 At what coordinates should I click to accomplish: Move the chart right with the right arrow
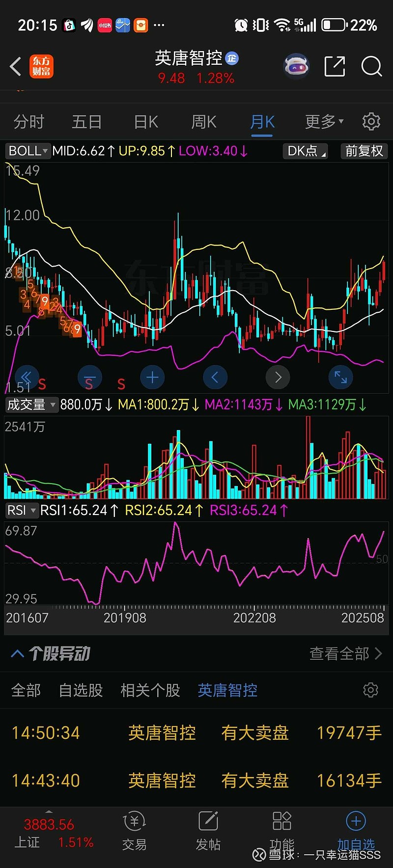(x=278, y=377)
